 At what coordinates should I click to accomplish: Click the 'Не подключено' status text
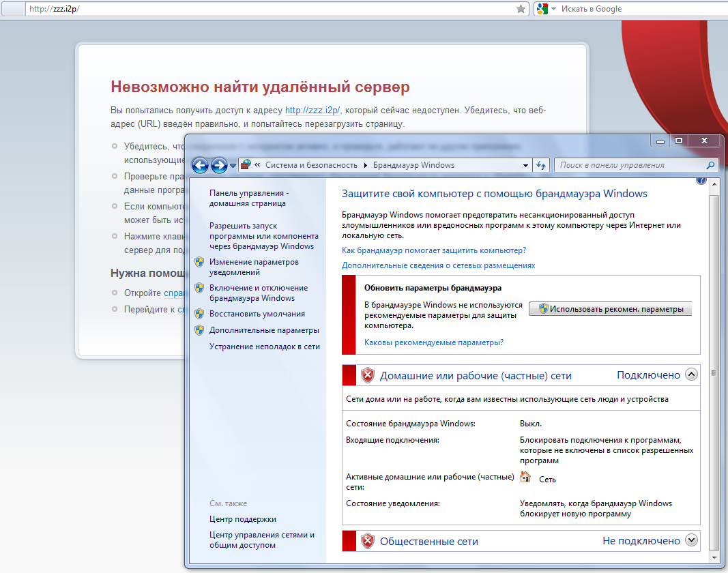click(641, 541)
